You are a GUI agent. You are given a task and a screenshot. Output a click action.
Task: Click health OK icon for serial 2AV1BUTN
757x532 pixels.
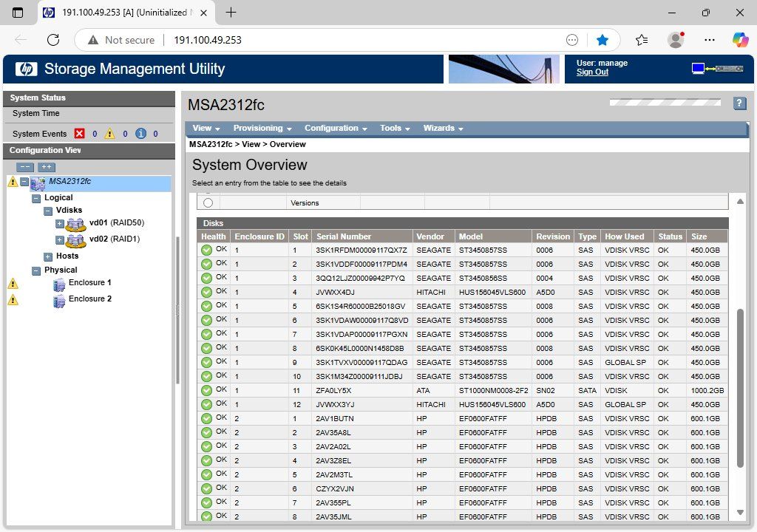point(207,418)
